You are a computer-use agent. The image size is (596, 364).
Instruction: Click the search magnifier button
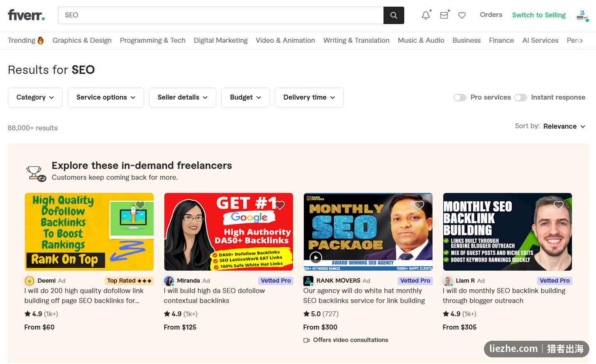coord(393,15)
